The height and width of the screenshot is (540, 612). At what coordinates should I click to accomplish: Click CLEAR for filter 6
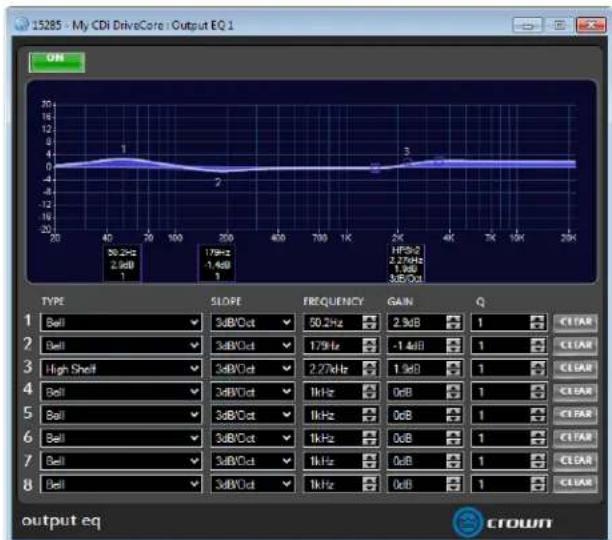click(x=575, y=438)
